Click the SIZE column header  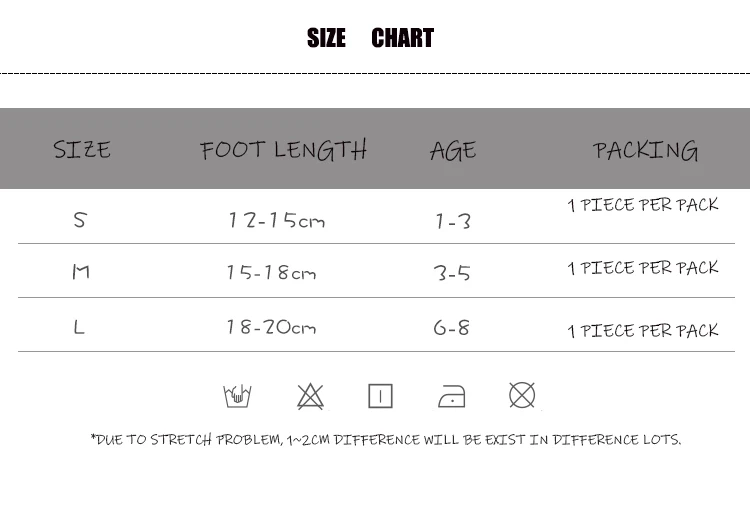[x=82, y=149]
